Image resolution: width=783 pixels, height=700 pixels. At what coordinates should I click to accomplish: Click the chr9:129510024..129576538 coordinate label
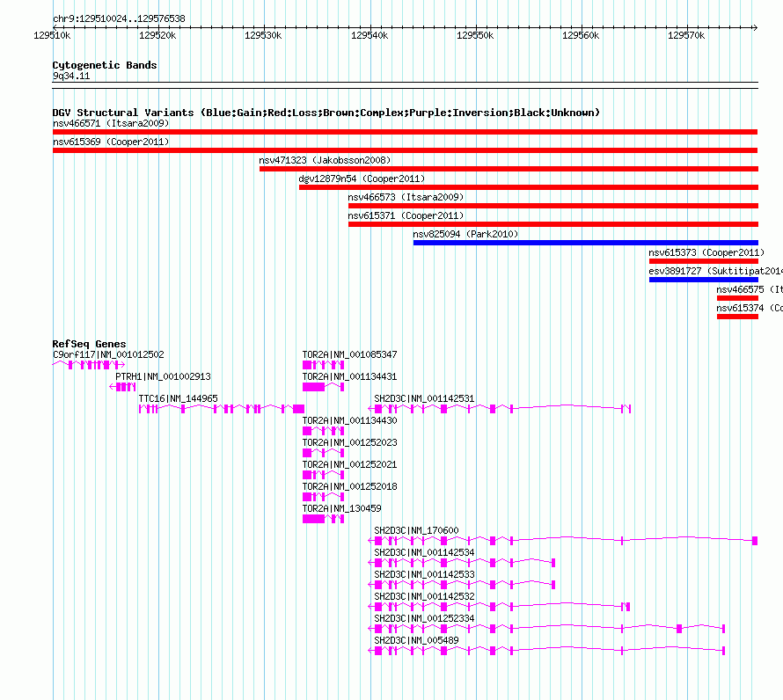(119, 18)
